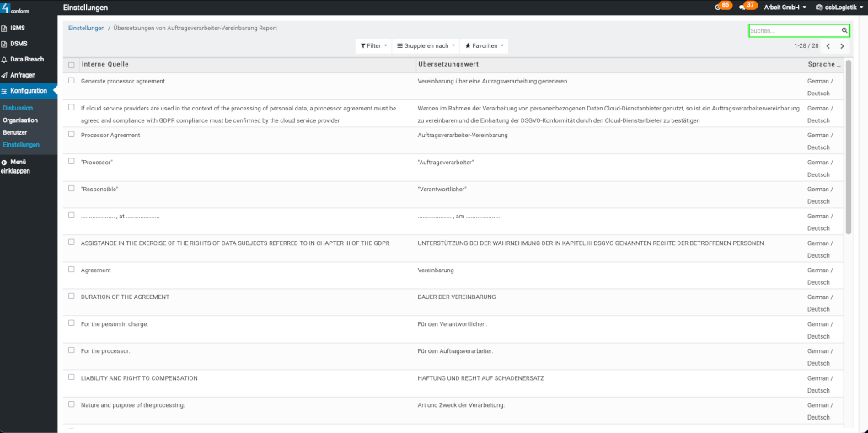Click into the Suchen search field
The image size is (868, 433).
pos(792,30)
